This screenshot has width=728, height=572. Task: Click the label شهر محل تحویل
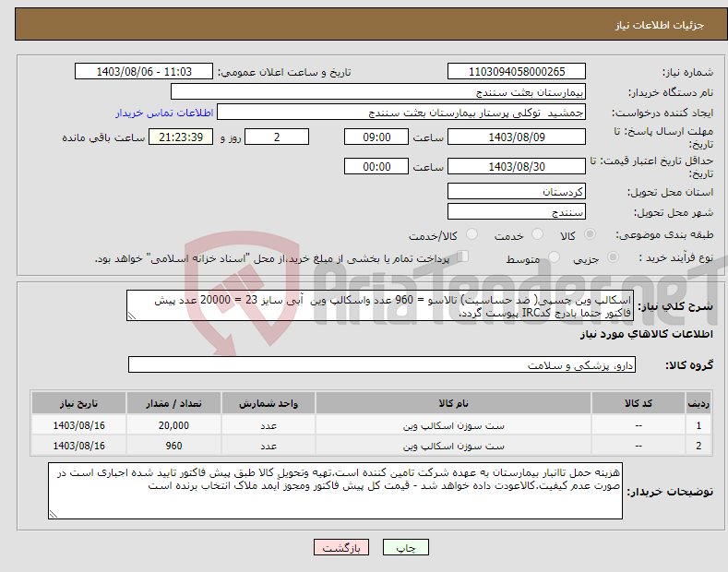click(674, 212)
